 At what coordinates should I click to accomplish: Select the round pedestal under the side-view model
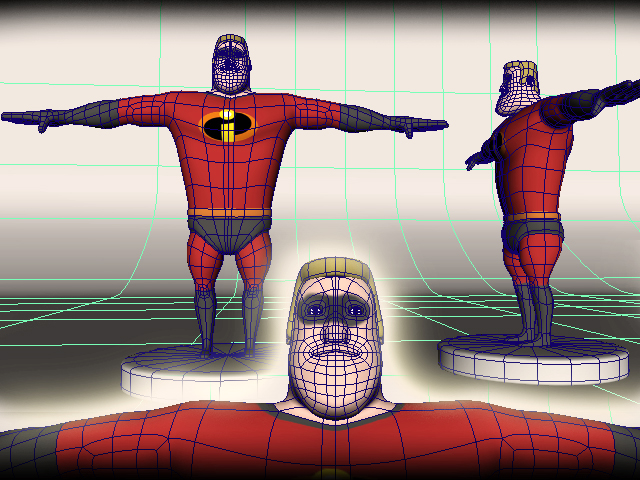534,358
